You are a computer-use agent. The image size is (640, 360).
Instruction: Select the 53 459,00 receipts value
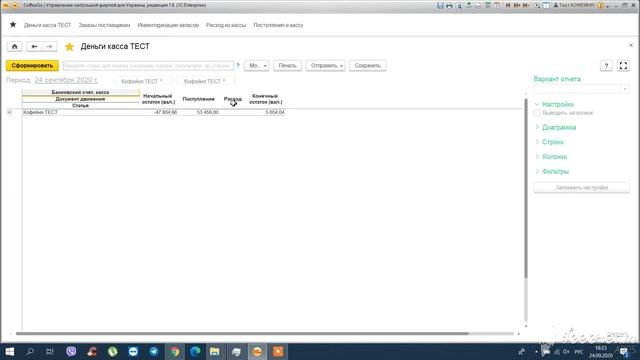pos(207,112)
